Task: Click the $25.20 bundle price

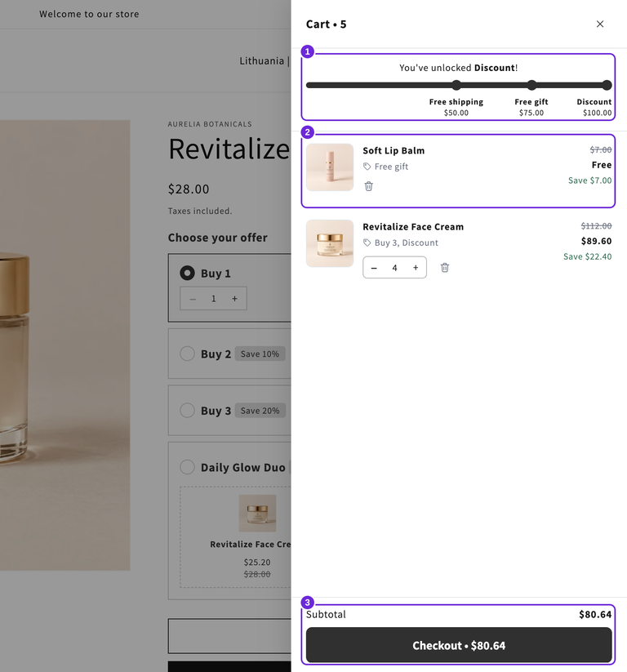Action: pyautogui.click(x=257, y=562)
